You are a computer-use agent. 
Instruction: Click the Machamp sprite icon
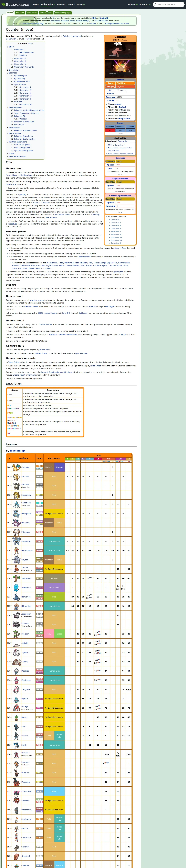click(17, 541)
